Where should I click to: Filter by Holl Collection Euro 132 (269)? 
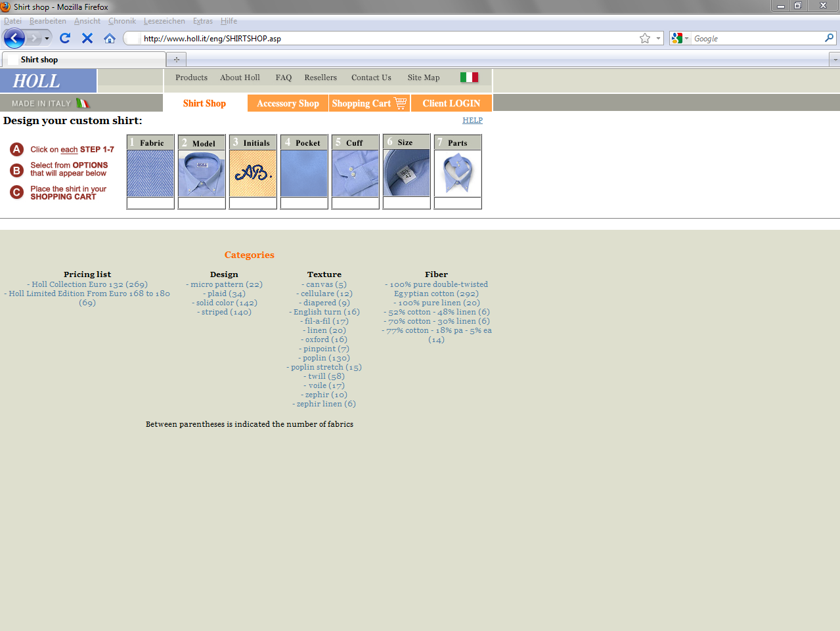(x=87, y=284)
